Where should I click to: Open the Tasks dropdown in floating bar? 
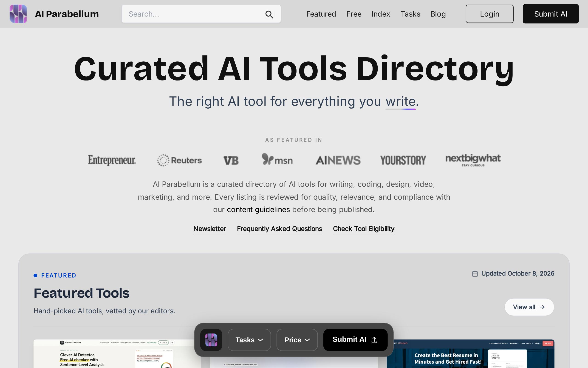click(249, 340)
